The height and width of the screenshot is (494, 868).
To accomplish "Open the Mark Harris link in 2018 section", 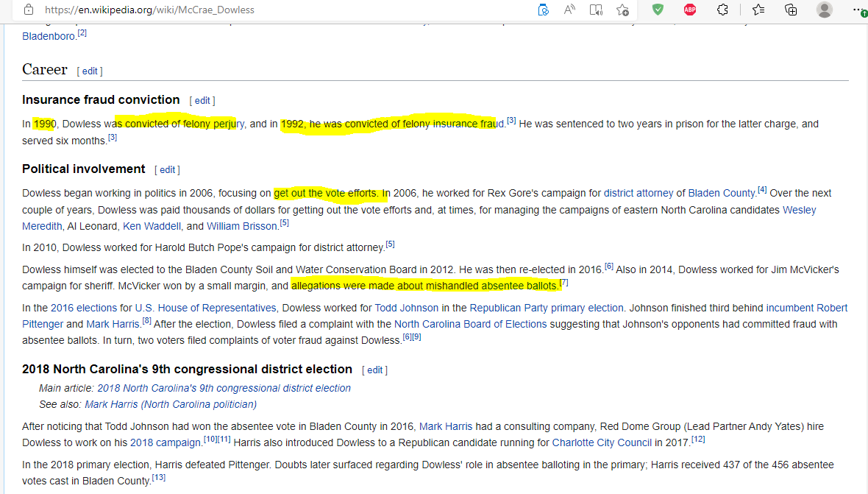I will [446, 426].
